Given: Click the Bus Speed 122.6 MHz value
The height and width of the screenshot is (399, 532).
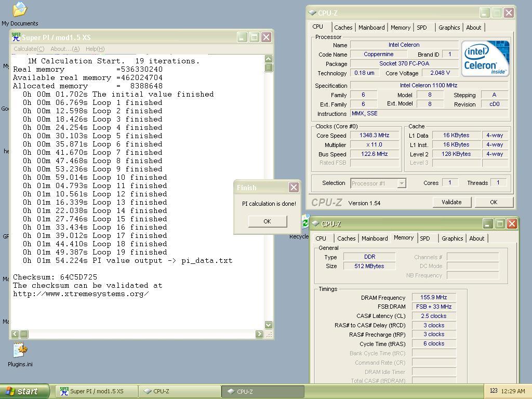Looking at the screenshot, I should [x=374, y=154].
